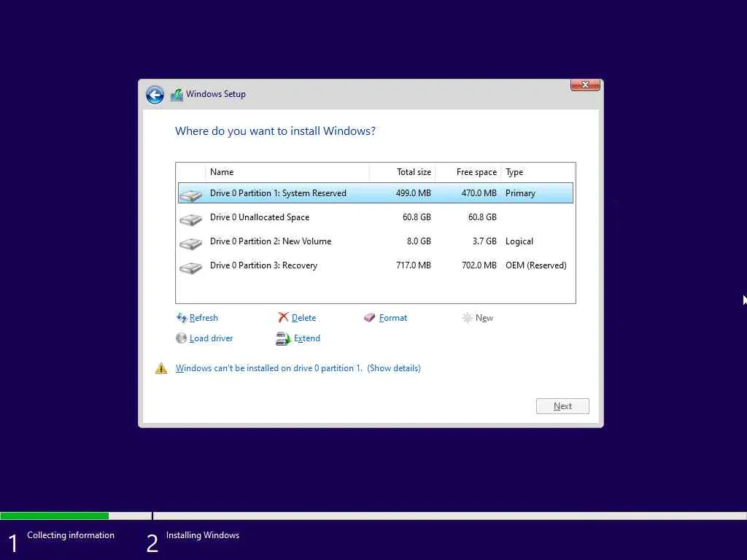Image resolution: width=747 pixels, height=560 pixels.
Task: Click the Name column header
Action: click(287, 172)
